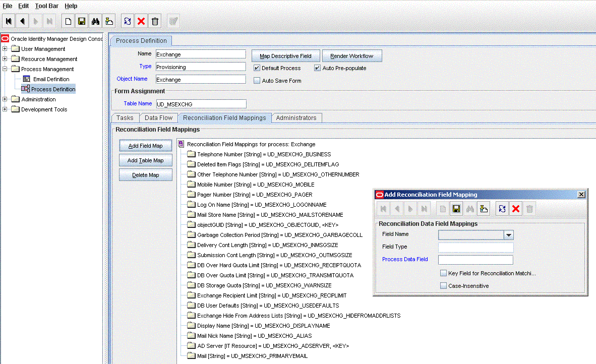Select the Mail Nick Name mapping row
596x364 pixels.
coord(250,336)
